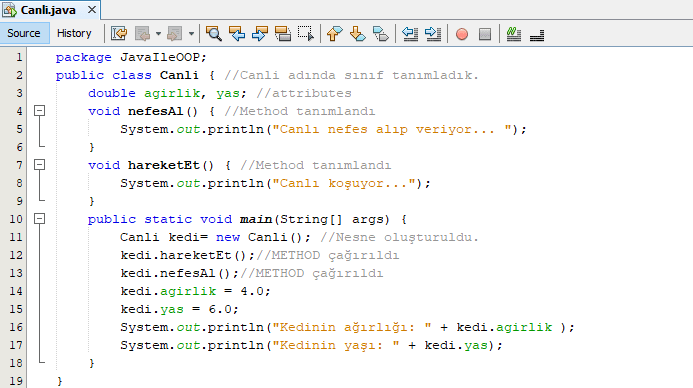The height and width of the screenshot is (388, 693).
Task: Click the hareketEt method name on line 7
Action: (x=164, y=165)
